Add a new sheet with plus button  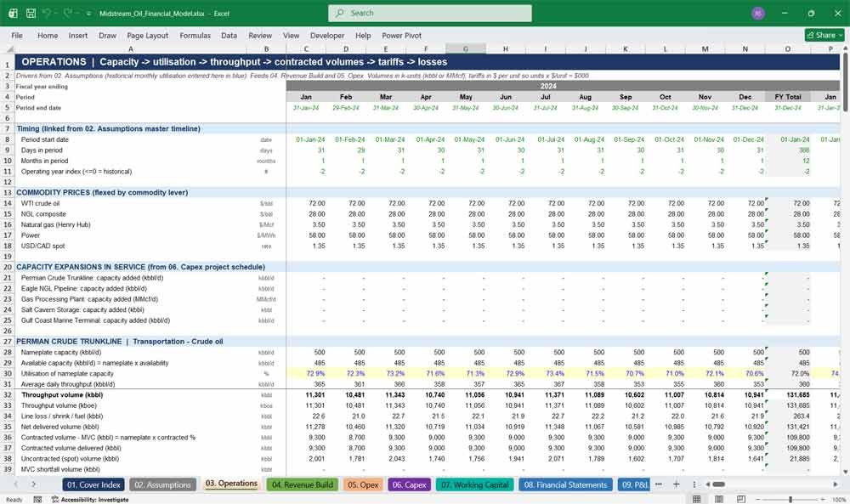(x=677, y=484)
